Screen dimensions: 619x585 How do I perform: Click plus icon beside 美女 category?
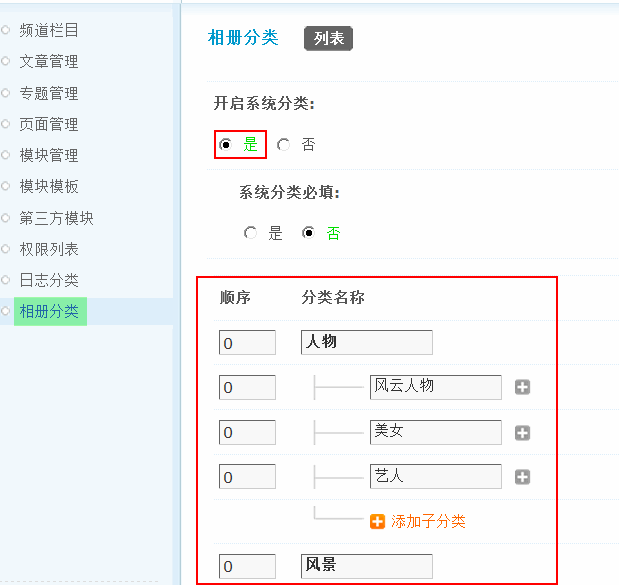(522, 433)
